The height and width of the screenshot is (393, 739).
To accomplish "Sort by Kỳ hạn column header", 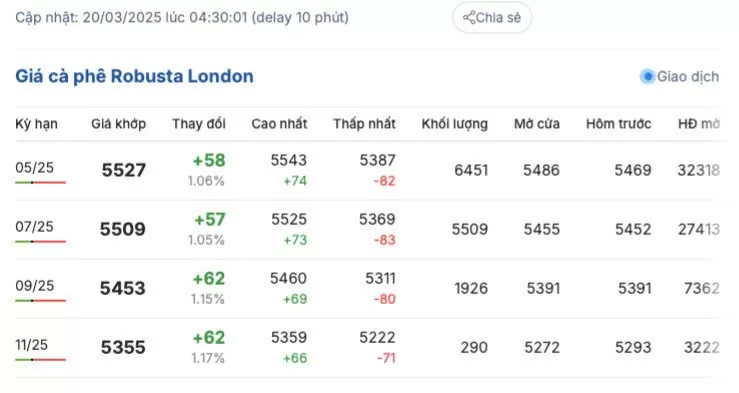I will point(36,124).
